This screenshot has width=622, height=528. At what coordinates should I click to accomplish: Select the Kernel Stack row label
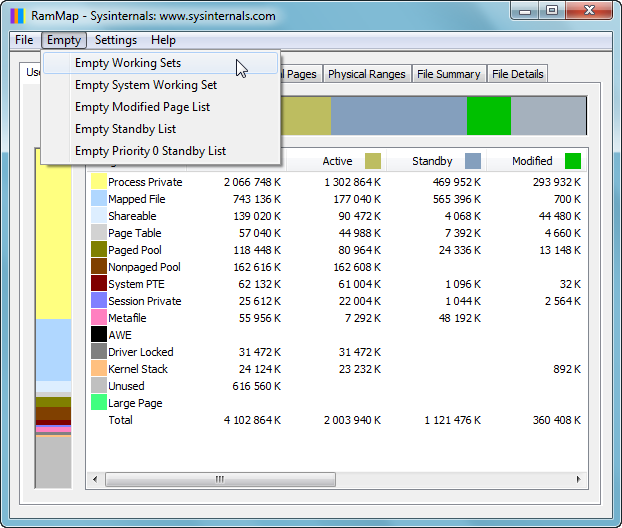coord(138,369)
